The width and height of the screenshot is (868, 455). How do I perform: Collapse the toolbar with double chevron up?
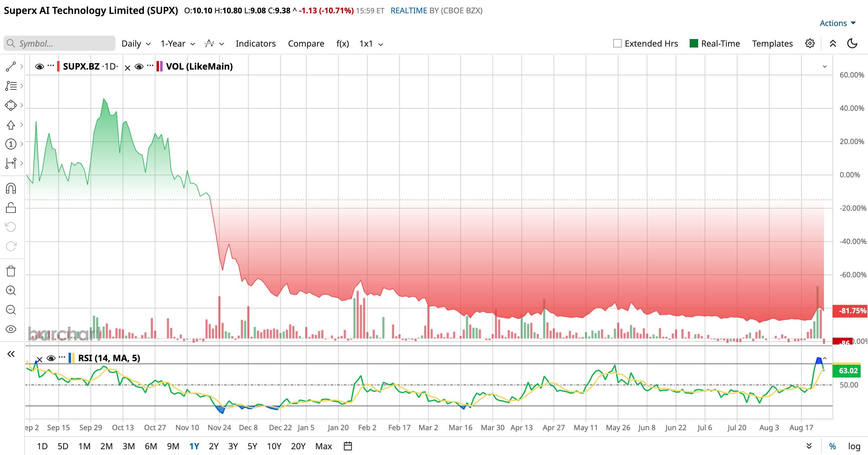point(833,44)
